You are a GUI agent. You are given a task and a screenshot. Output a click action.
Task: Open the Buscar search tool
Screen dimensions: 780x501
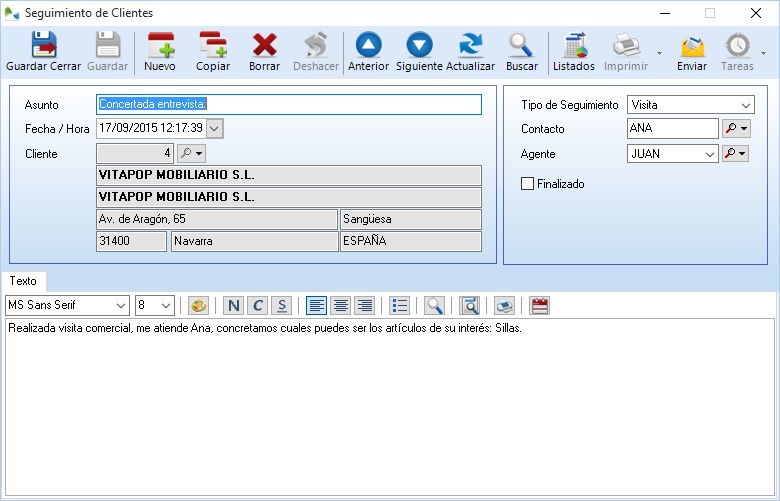tap(521, 52)
